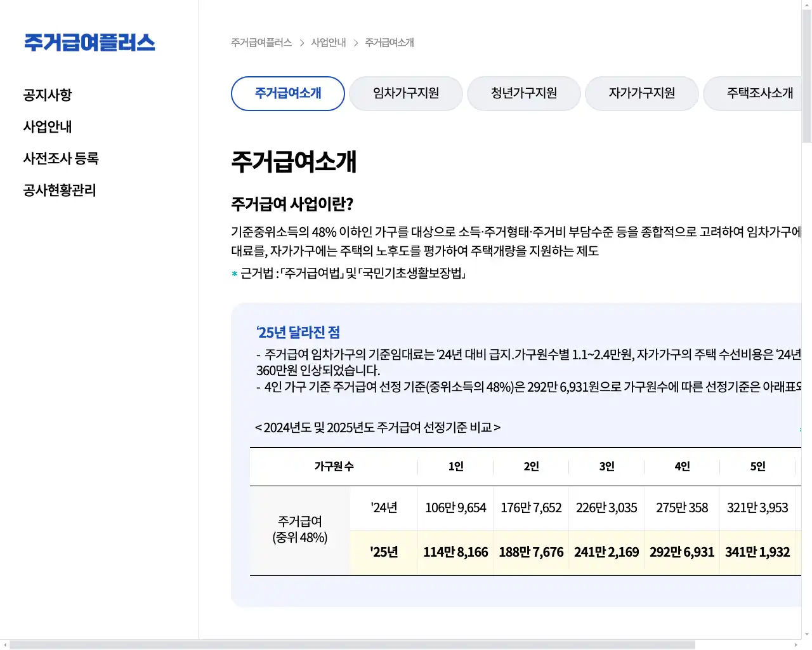Open 공지사항 from the sidebar
Screen dimensions: 812x650
point(48,95)
